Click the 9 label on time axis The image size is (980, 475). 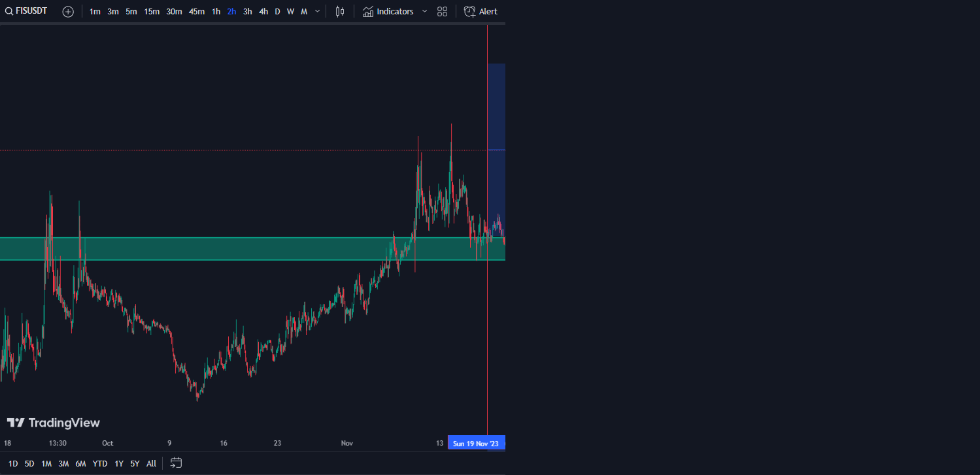169,443
